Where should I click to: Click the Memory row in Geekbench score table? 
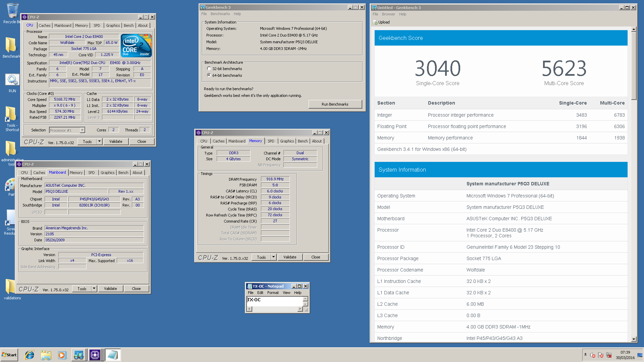[x=501, y=138]
